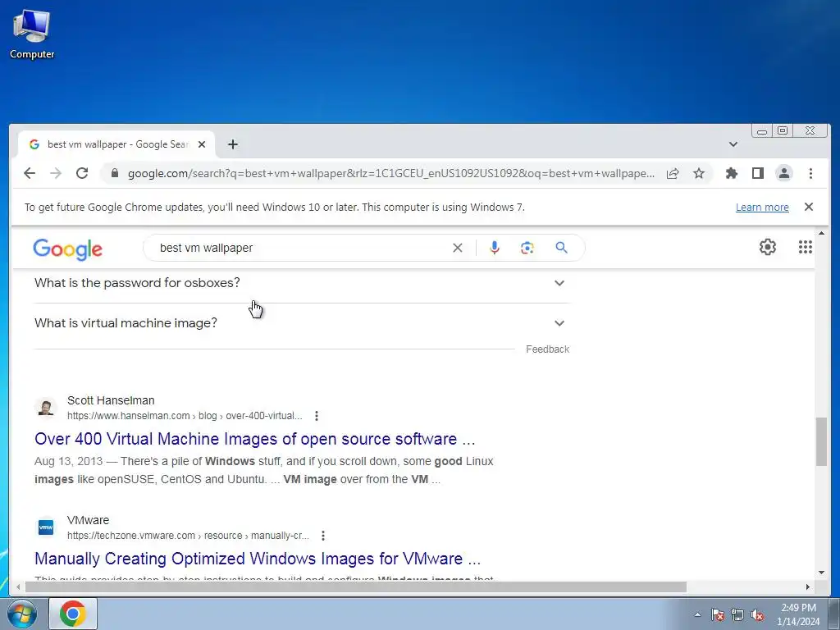Screen dimensions: 840x630
Task: Open the taskbar clock and date
Action: [798, 614]
